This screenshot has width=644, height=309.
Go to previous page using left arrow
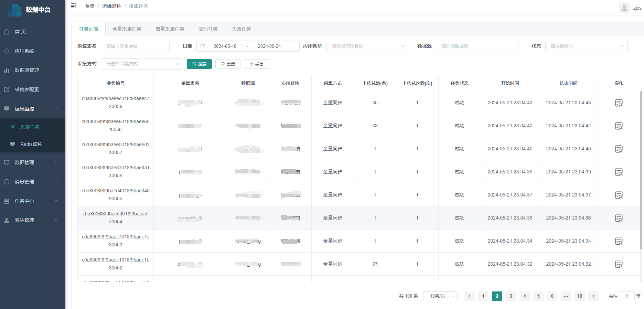coord(469,296)
